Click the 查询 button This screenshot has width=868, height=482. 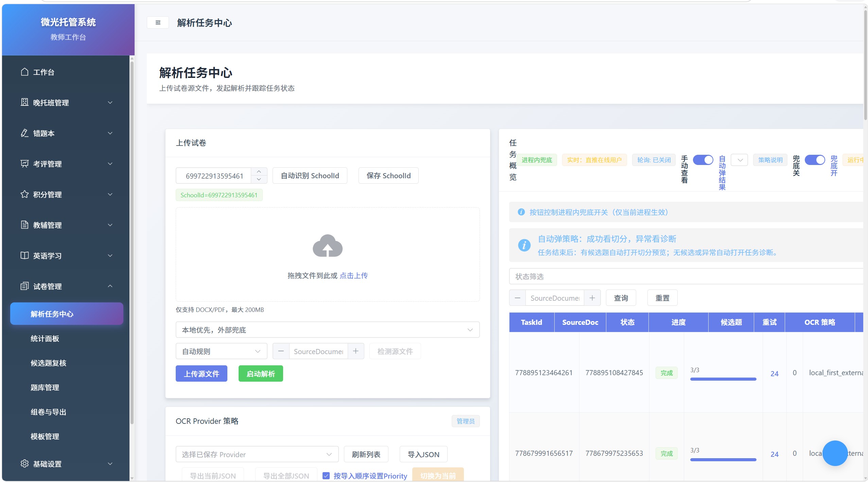(621, 298)
